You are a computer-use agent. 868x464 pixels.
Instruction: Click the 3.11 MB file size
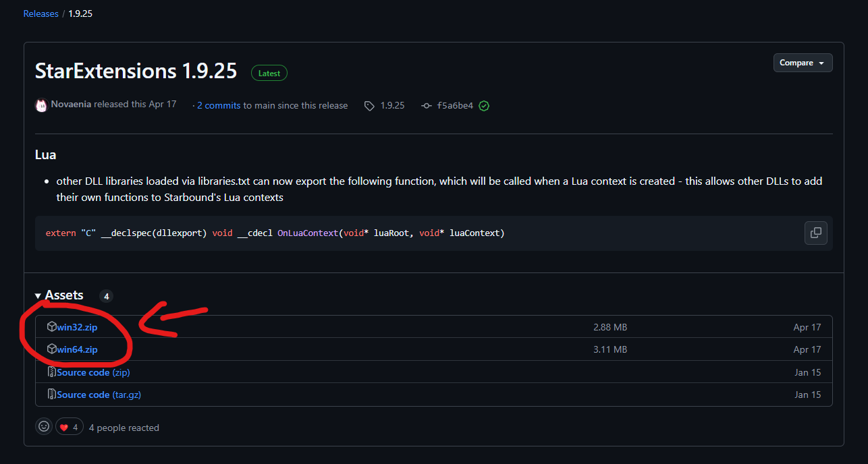(x=610, y=349)
